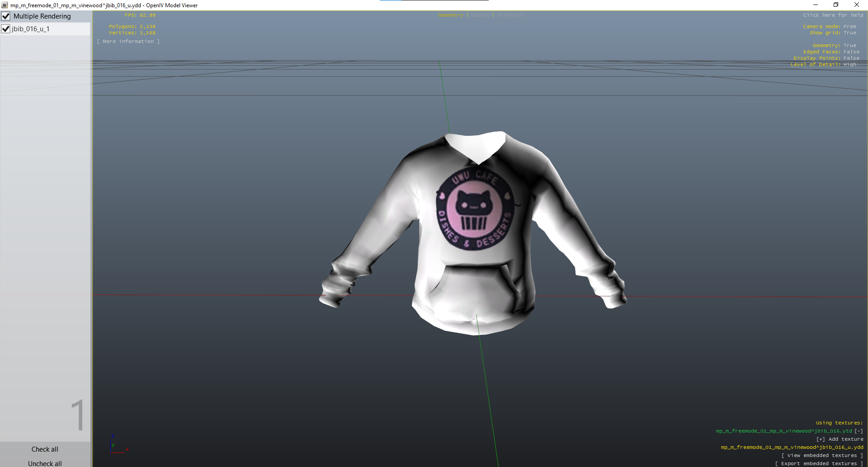Toggle the Multiple Rendering checkbox

pos(6,16)
